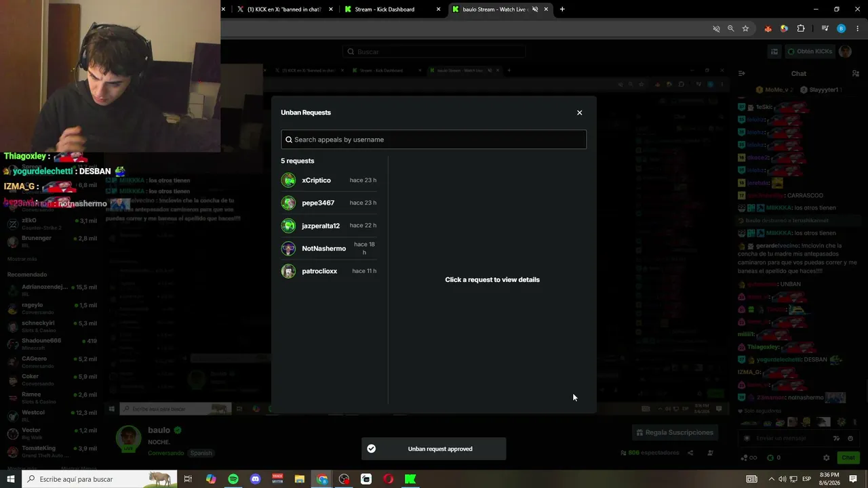Click the baulo channel name
The width and height of the screenshot is (868, 488).
(159, 430)
